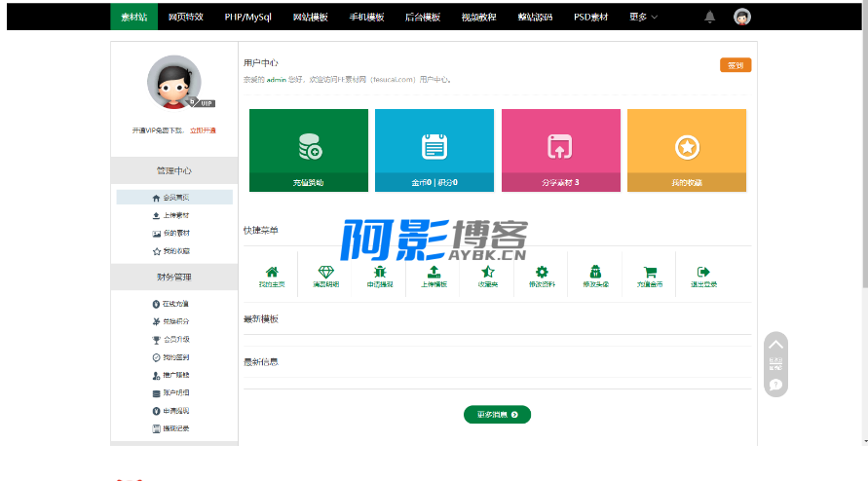The height and width of the screenshot is (481, 868).
Task: Open the pink 分享素材 tile
Action: (560, 150)
